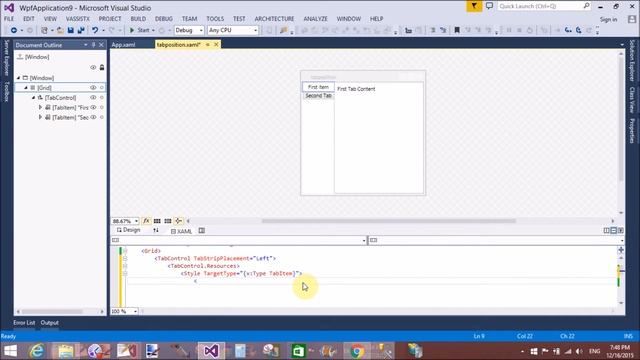Start debugging with the green Start button

[139, 30]
